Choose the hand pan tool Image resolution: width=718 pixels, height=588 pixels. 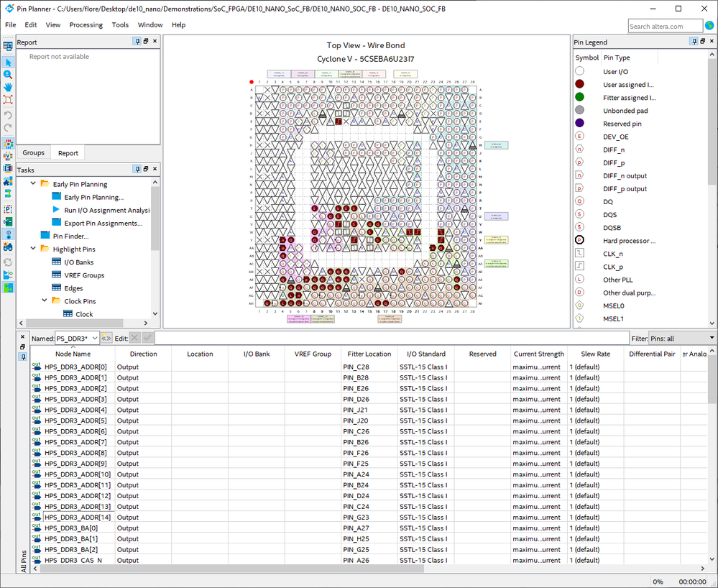[8, 87]
